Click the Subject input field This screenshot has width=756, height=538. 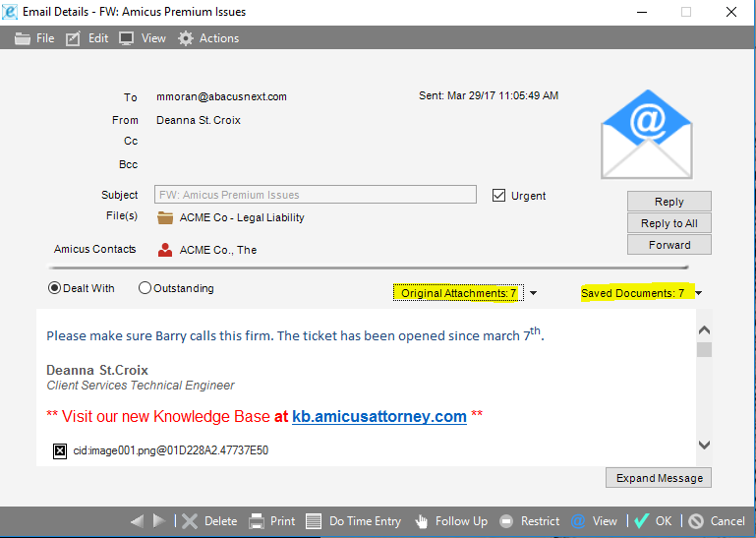click(x=316, y=195)
